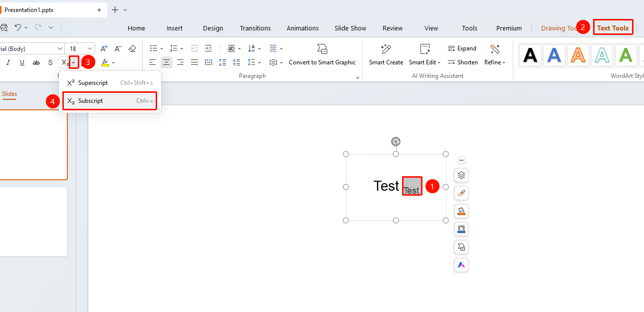This screenshot has height=312, width=644.
Task: Toggle center text alignment
Action: click(167, 62)
